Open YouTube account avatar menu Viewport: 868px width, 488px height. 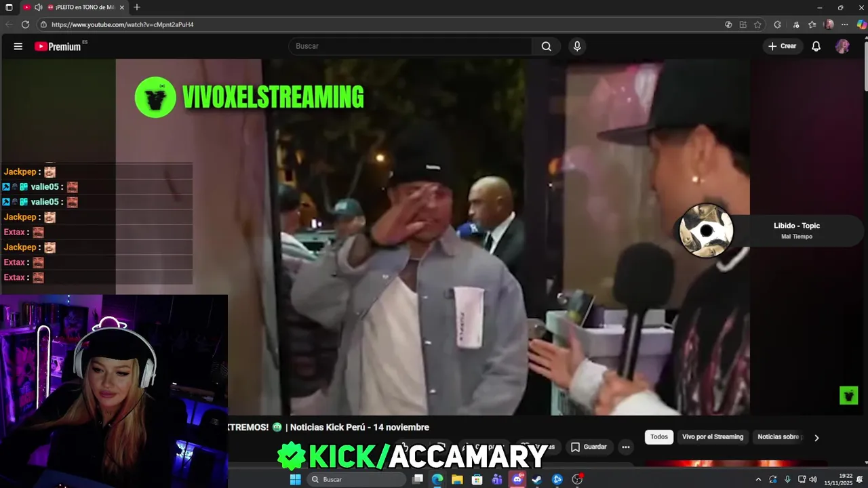point(842,46)
